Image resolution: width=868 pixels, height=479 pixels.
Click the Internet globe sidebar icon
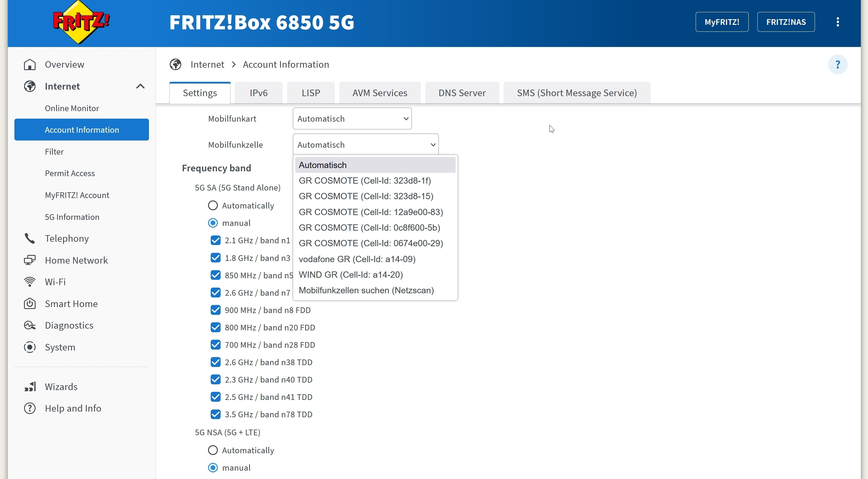click(30, 86)
